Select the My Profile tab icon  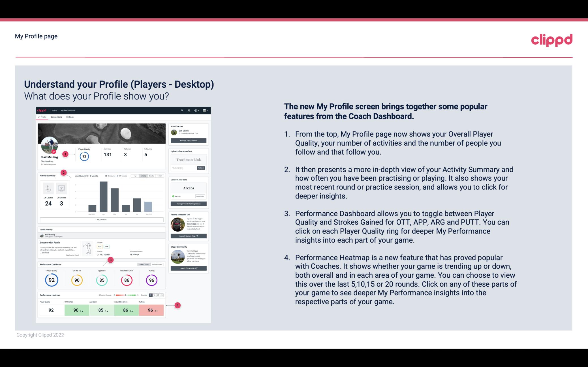[43, 118]
